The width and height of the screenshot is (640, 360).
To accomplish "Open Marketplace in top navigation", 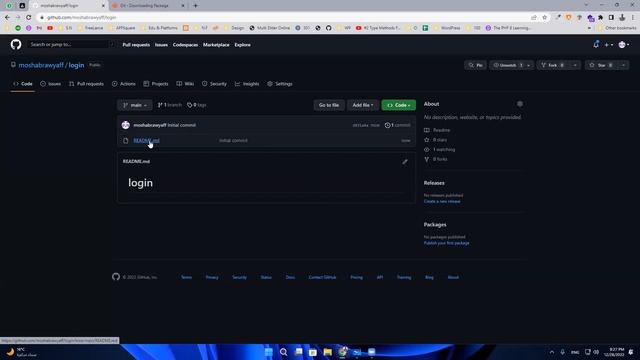I will 216,45.
